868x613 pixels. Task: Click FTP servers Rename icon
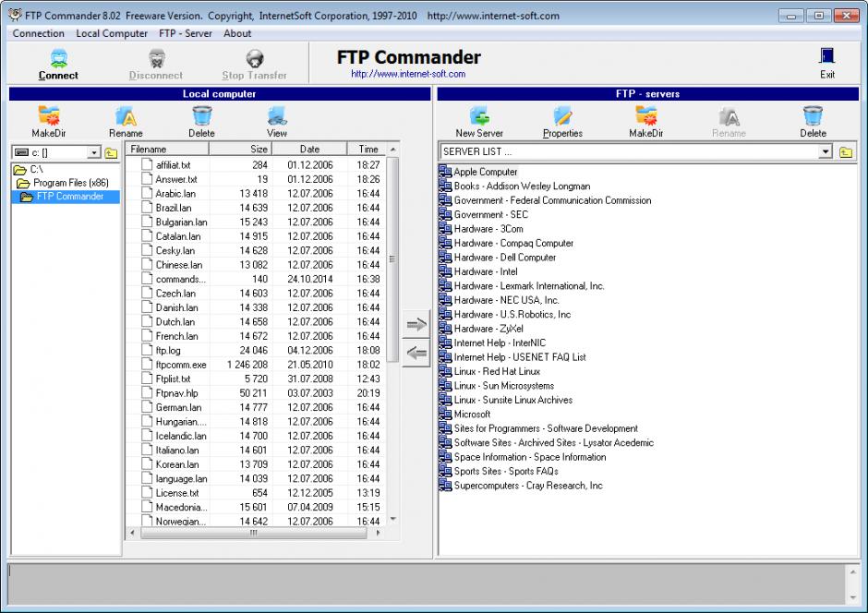pos(729,116)
